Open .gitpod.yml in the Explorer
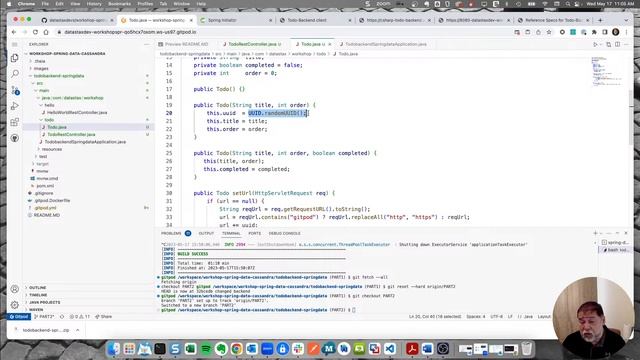This screenshot has width=640, height=360. (x=45, y=208)
